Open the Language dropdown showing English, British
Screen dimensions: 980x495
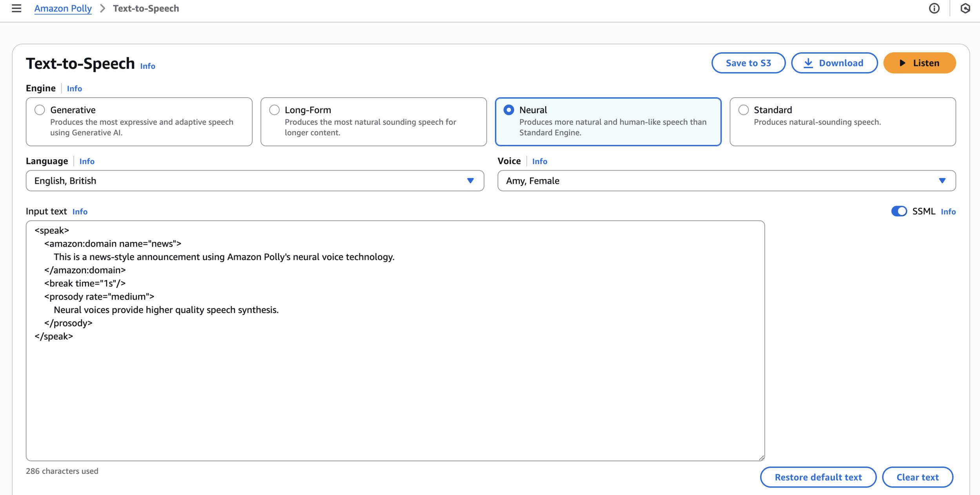click(x=255, y=181)
